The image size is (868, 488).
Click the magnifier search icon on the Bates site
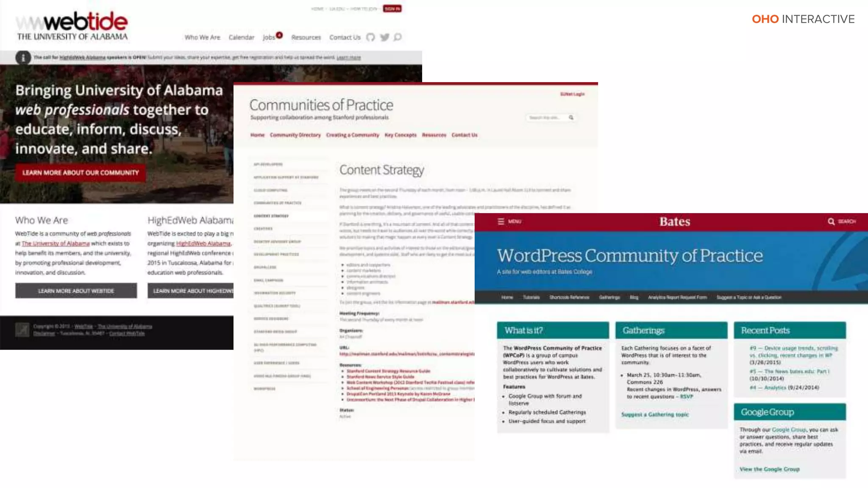(831, 221)
